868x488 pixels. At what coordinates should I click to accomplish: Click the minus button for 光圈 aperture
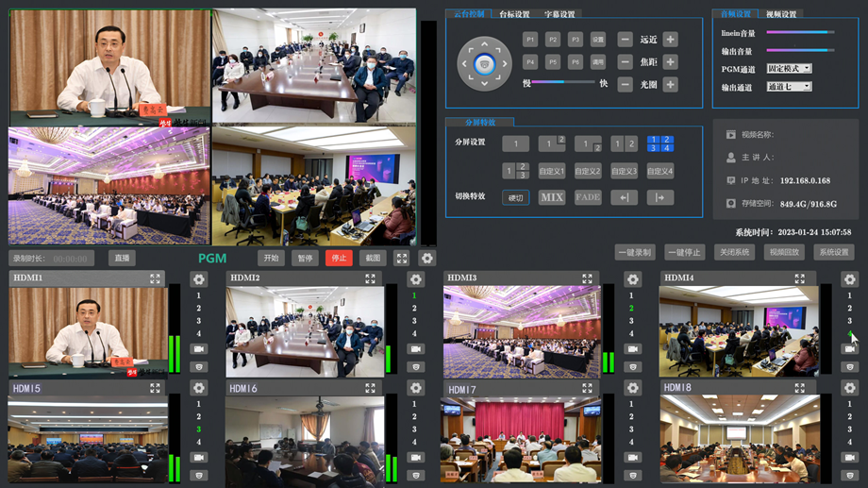coord(625,84)
